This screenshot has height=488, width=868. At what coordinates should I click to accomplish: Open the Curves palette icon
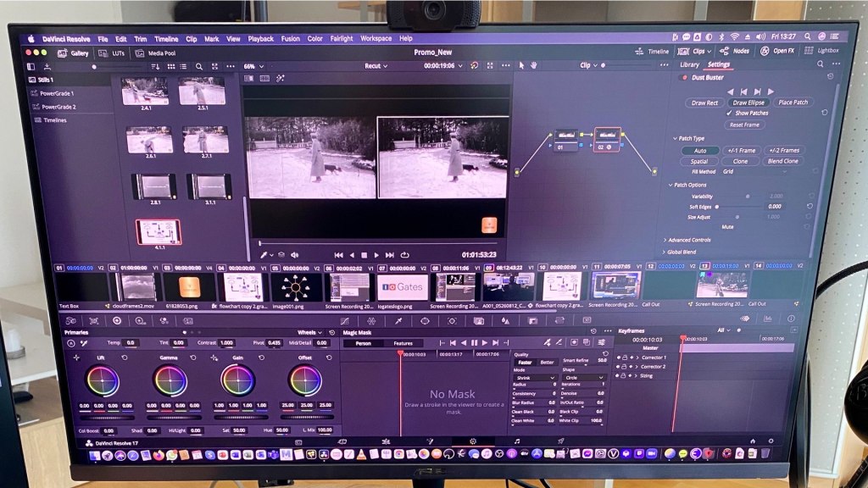click(x=345, y=321)
